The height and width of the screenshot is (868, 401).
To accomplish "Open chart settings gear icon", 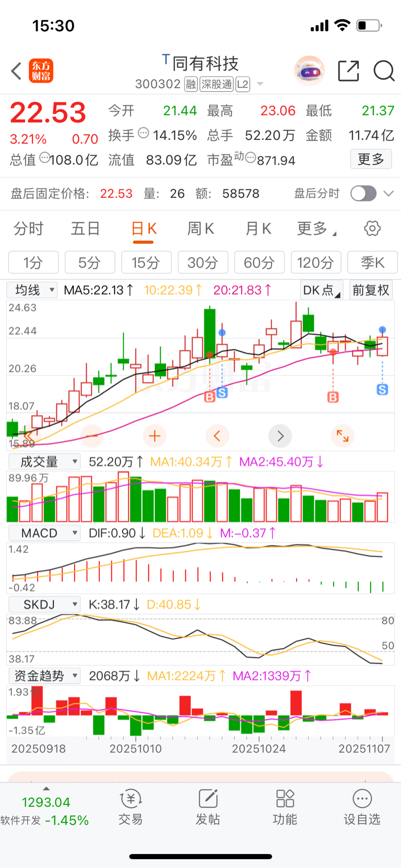I will click(372, 228).
